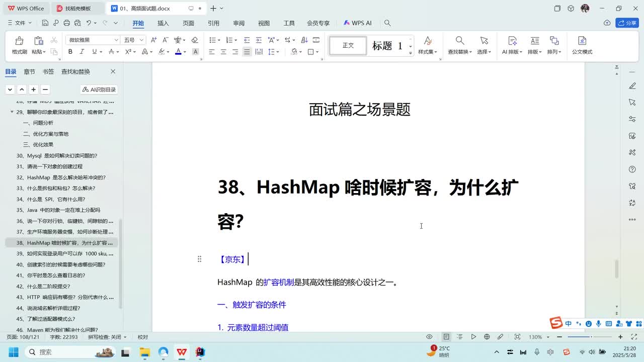Open the 文件 menu dropdown
The width and height of the screenshot is (644, 362).
(x=20, y=23)
